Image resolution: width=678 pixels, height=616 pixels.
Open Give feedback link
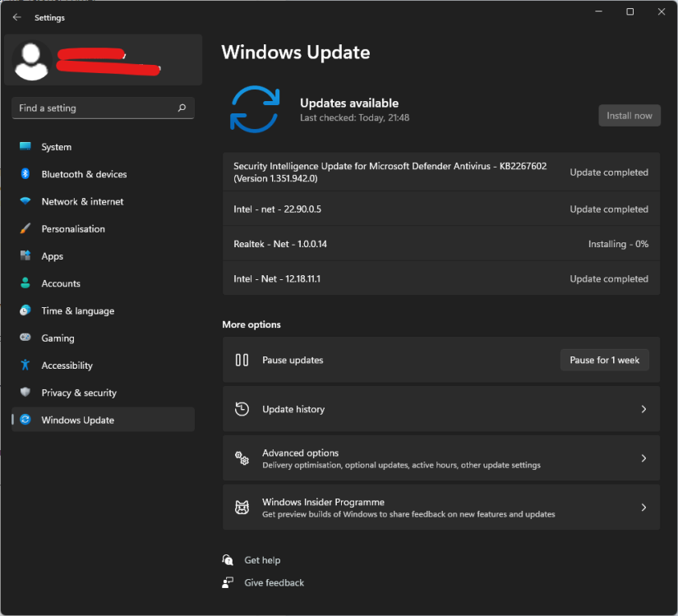[x=274, y=582]
